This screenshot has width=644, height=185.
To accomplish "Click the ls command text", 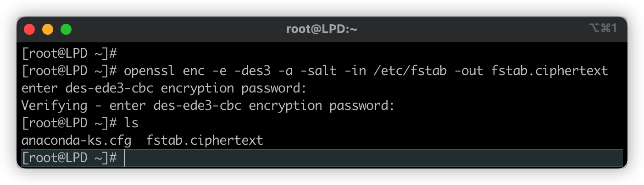I will pyautogui.click(x=131, y=123).
